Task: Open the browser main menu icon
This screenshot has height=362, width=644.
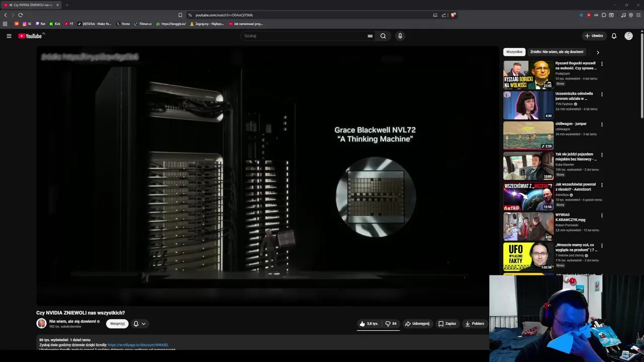Action: [638, 15]
